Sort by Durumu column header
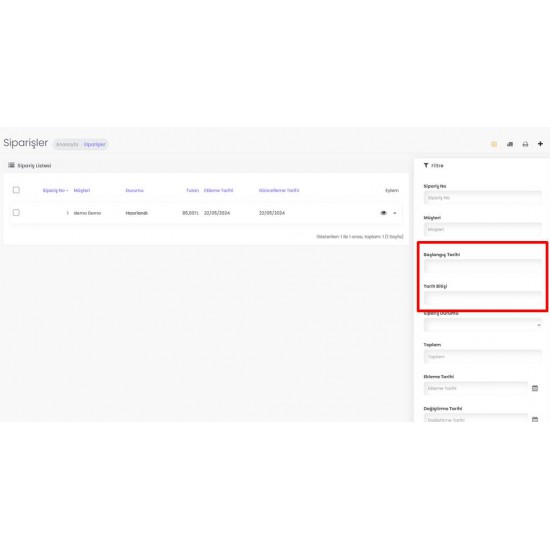 [x=134, y=190]
